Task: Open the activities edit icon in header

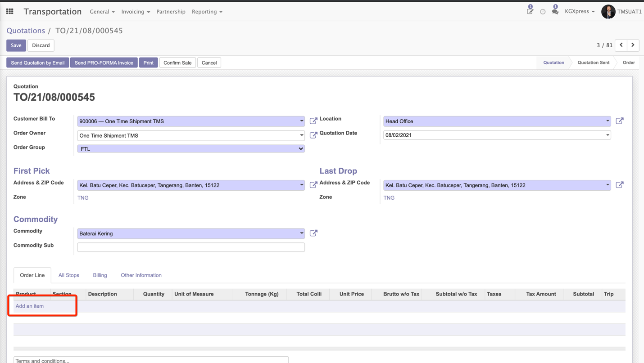Action: (530, 11)
